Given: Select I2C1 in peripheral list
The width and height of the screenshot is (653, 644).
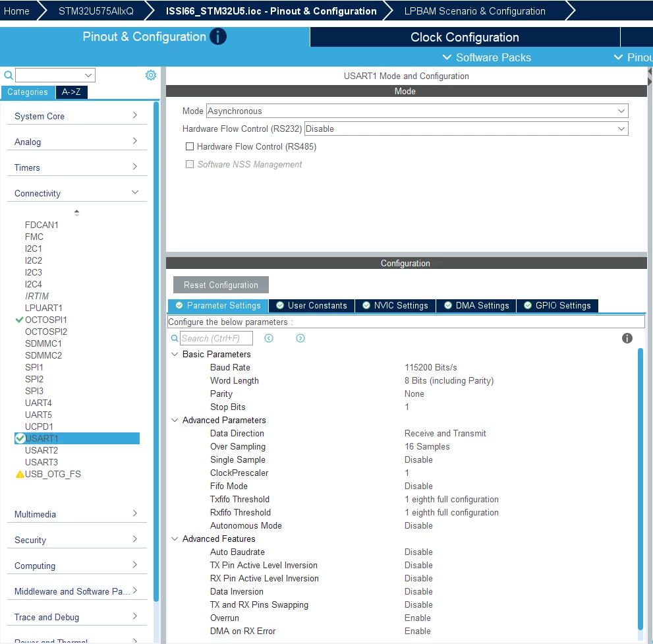Looking at the screenshot, I should click(34, 249).
